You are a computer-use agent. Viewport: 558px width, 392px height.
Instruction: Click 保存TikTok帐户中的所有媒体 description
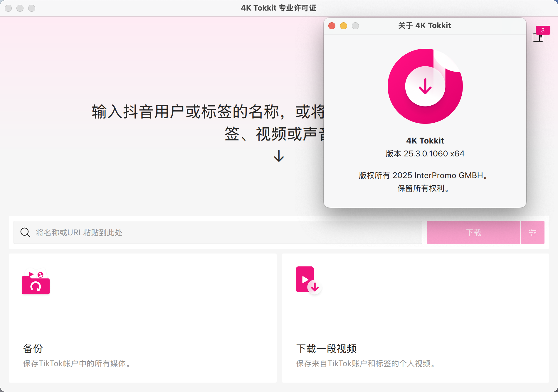coord(77,364)
